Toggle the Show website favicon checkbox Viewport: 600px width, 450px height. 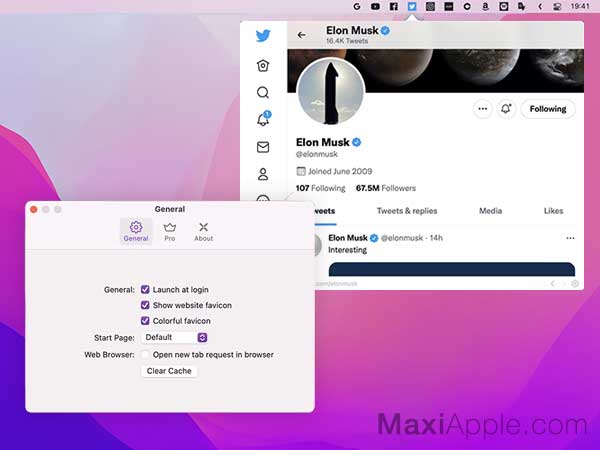(x=145, y=305)
